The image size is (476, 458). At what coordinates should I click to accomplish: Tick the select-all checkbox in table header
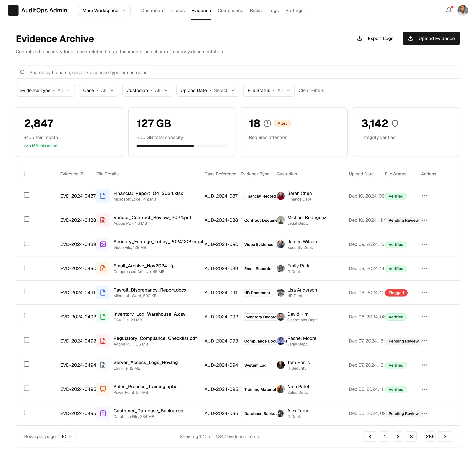[x=27, y=173]
